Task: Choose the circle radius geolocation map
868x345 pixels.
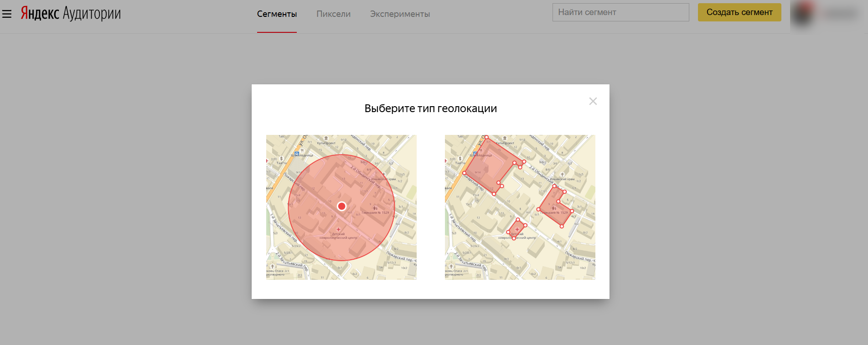Action: (341, 207)
